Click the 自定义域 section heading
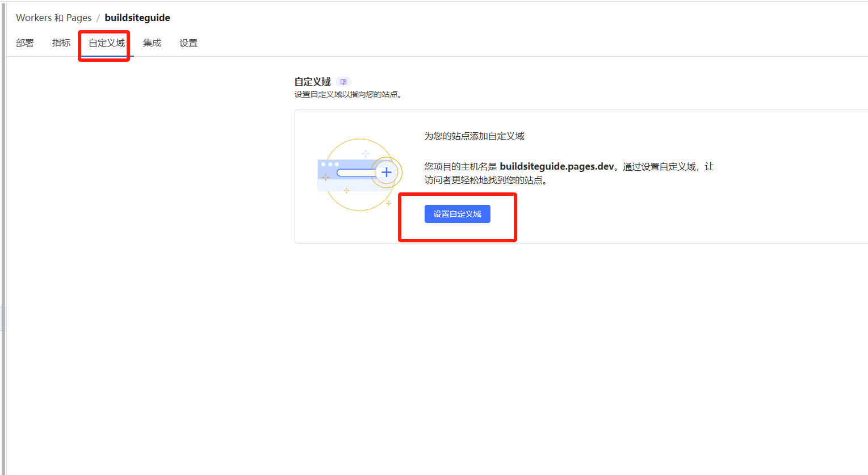This screenshot has height=475, width=868. point(312,82)
